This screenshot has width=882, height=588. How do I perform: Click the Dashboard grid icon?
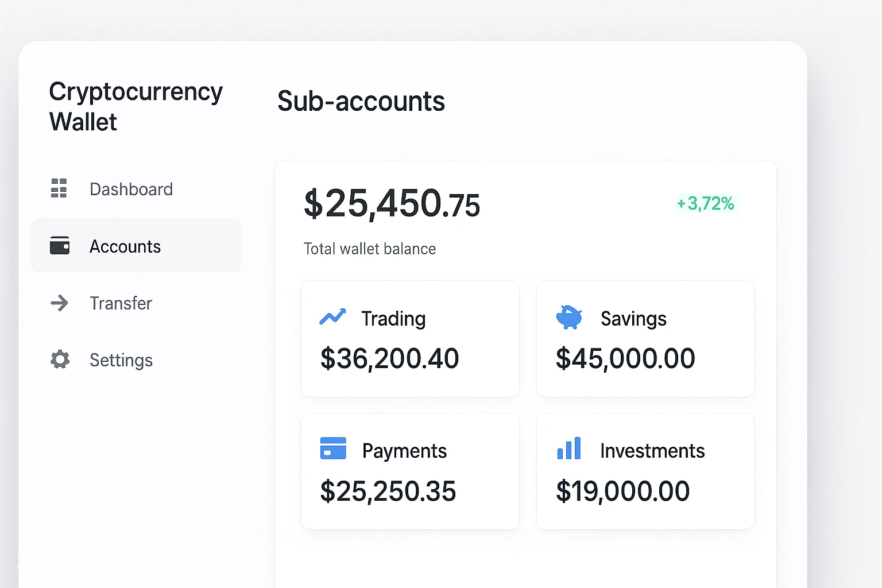click(x=58, y=188)
